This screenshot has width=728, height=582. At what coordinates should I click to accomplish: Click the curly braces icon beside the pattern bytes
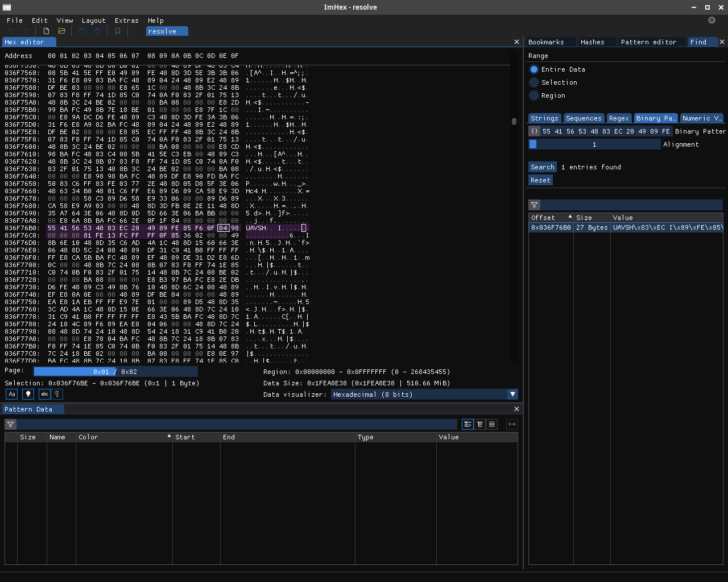[x=534, y=131]
